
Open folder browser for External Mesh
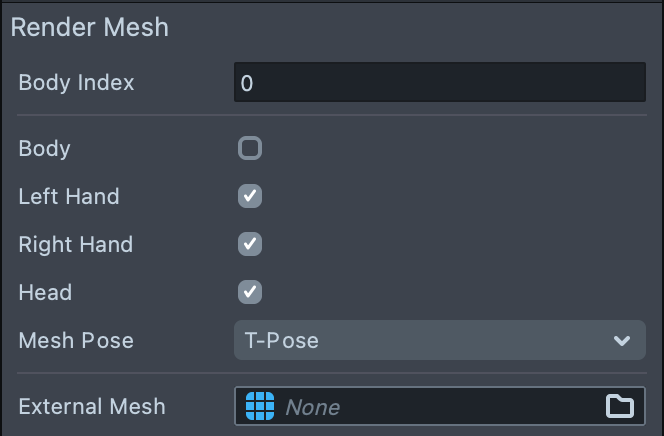pos(620,406)
